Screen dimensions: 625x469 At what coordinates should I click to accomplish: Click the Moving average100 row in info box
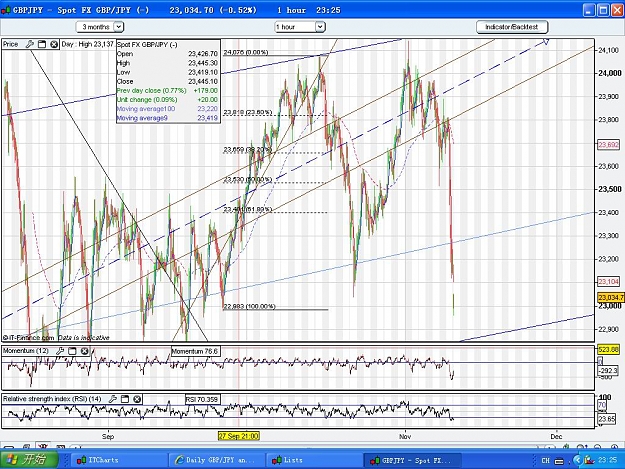167,109
